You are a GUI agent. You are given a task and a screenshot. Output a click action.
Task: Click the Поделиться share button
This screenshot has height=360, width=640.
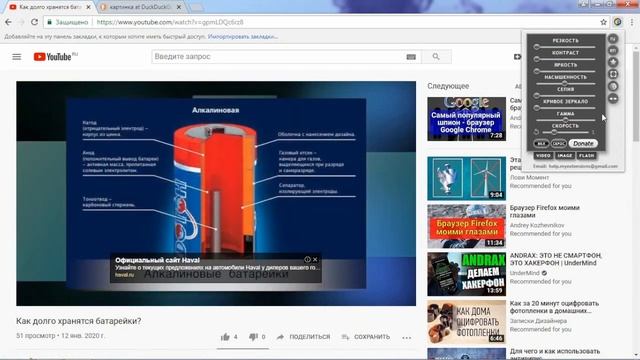pos(303,337)
